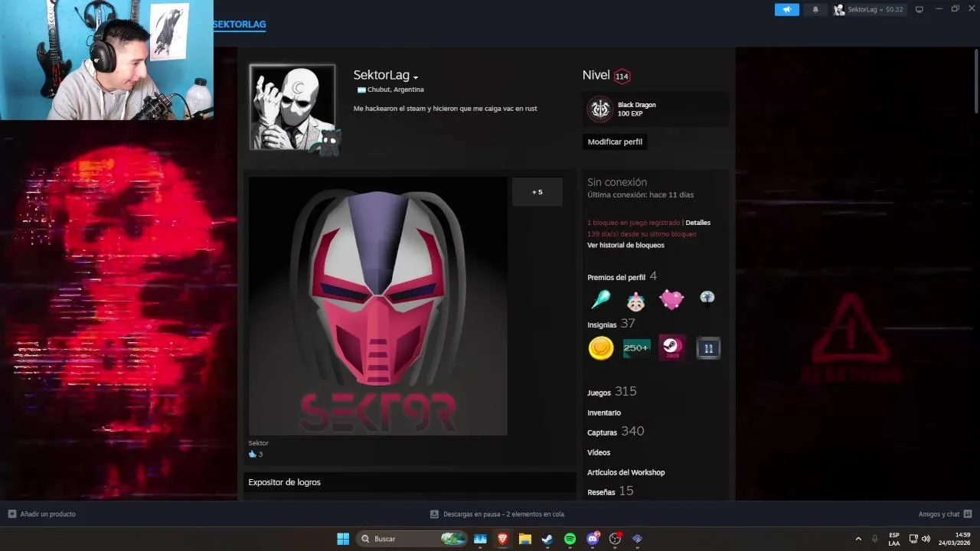The height and width of the screenshot is (551, 980).
Task: Open the Detalles link for the game ban
Action: pos(698,223)
